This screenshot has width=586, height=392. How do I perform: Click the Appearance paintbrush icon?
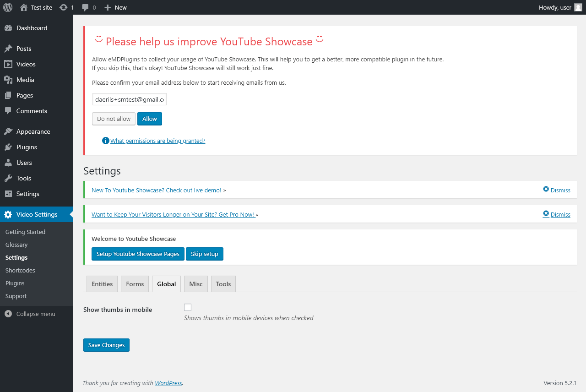tap(8, 131)
